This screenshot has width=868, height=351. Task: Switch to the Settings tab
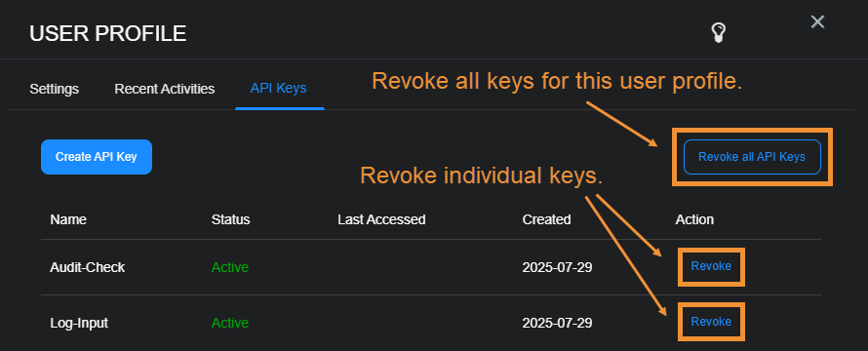click(55, 89)
